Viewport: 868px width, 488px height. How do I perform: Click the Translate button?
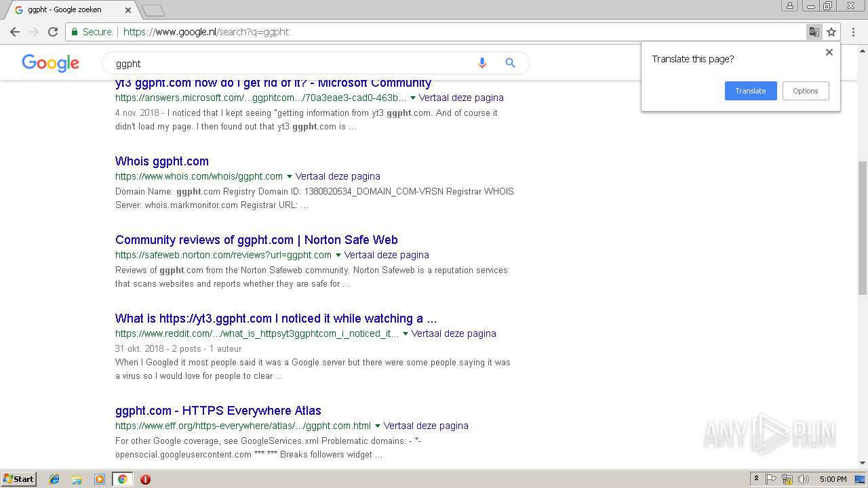[x=751, y=91]
